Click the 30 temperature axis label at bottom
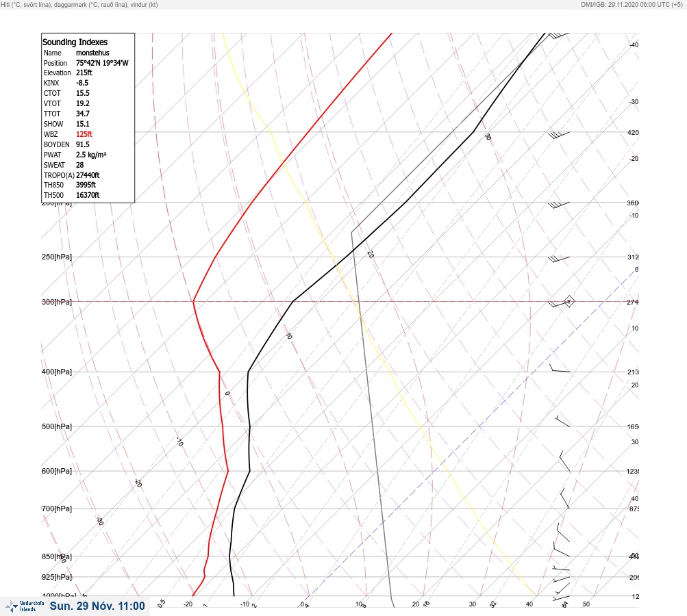 473,604
